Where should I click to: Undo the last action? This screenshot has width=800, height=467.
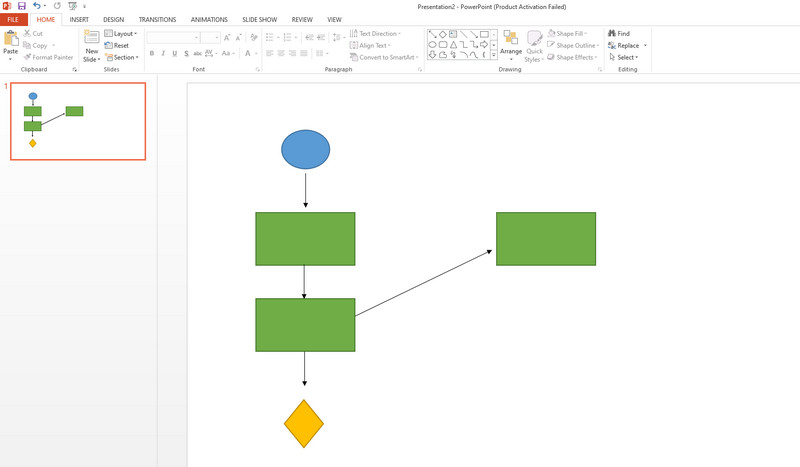[37, 6]
